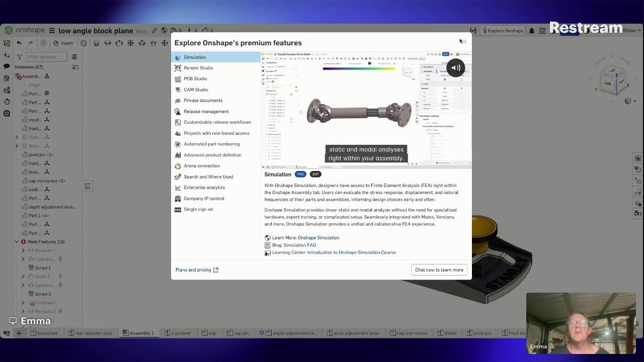
Task: Select Arena connection feature
Action: 215,166
